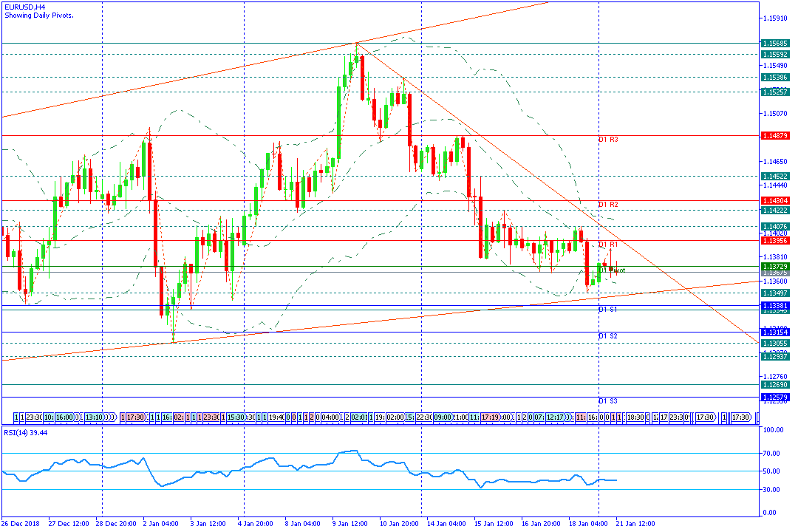Click the 9 Jan 12:00 time axis label
798x532 pixels.
[x=349, y=523]
